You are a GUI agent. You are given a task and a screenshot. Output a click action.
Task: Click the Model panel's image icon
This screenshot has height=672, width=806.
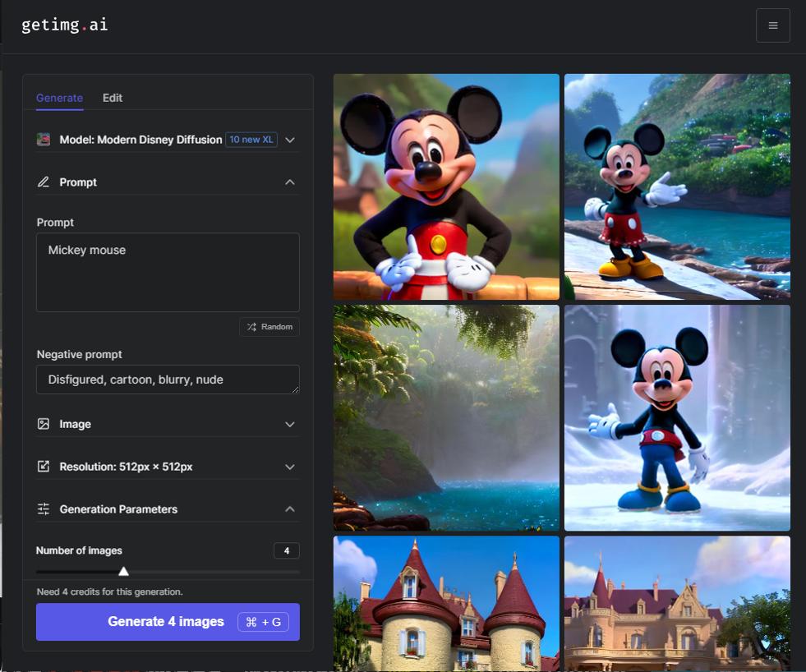coord(43,140)
